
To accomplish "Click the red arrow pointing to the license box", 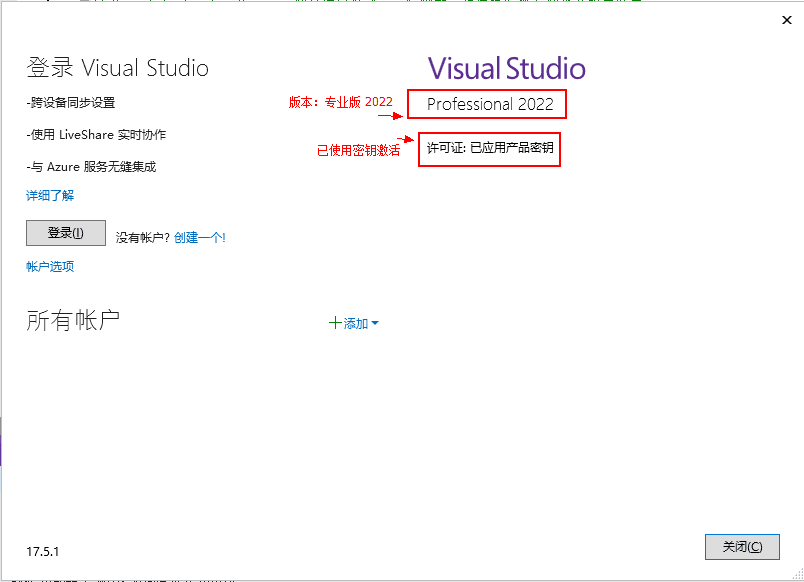I will click(404, 140).
